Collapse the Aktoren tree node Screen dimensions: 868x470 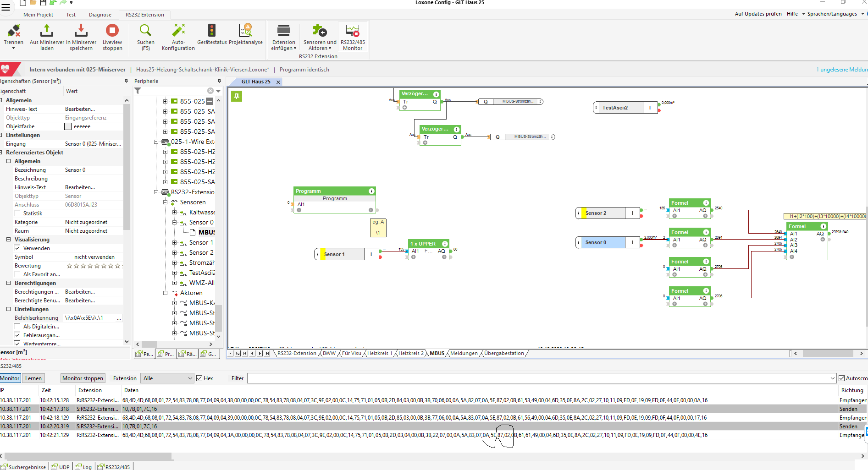(x=166, y=293)
